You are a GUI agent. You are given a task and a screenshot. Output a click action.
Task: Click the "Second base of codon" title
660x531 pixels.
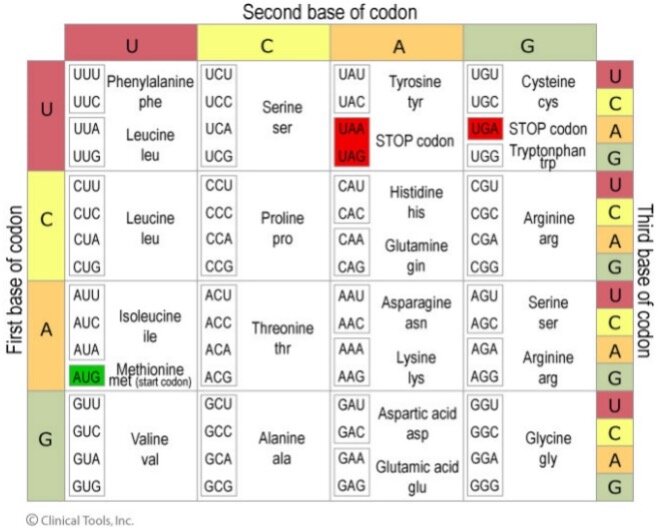pos(330,12)
